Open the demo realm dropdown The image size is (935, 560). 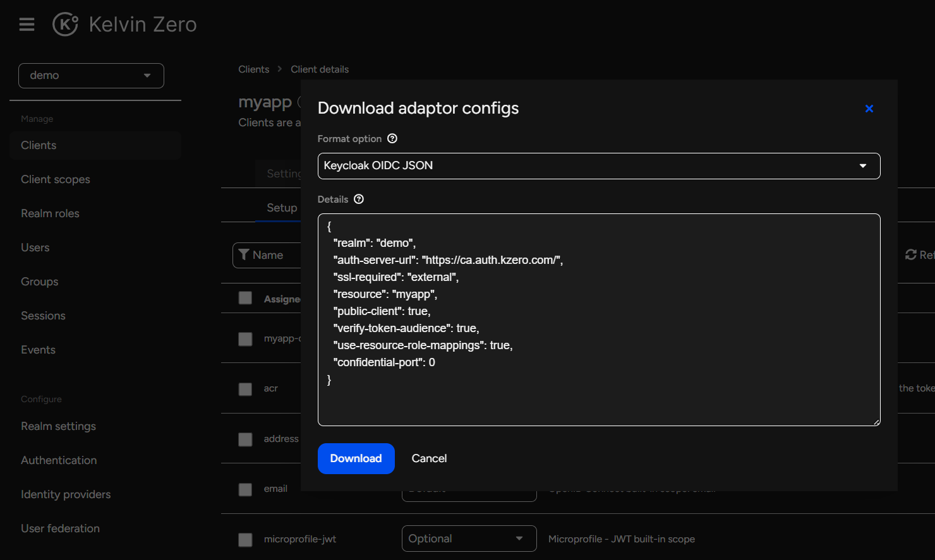91,76
